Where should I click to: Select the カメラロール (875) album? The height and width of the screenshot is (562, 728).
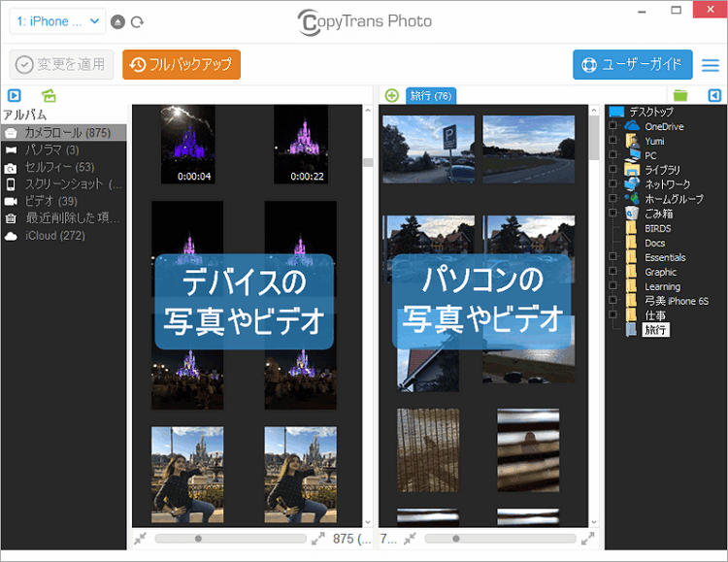click(63, 133)
